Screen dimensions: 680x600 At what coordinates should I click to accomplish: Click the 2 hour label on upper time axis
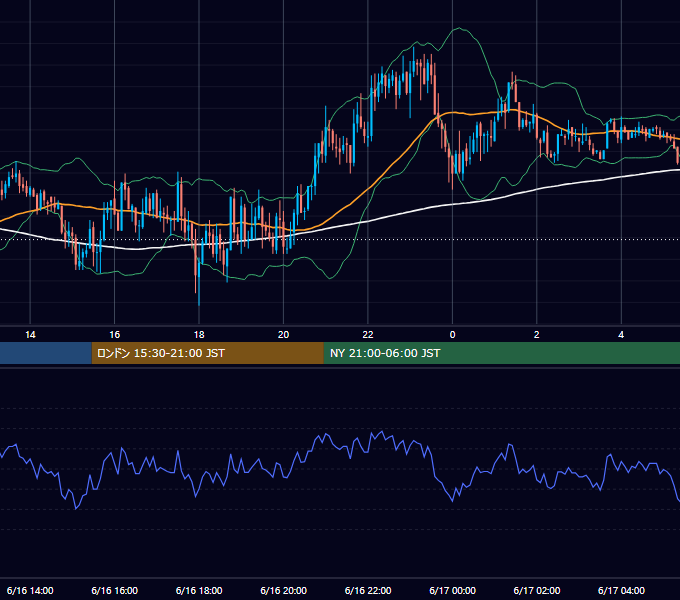536,335
